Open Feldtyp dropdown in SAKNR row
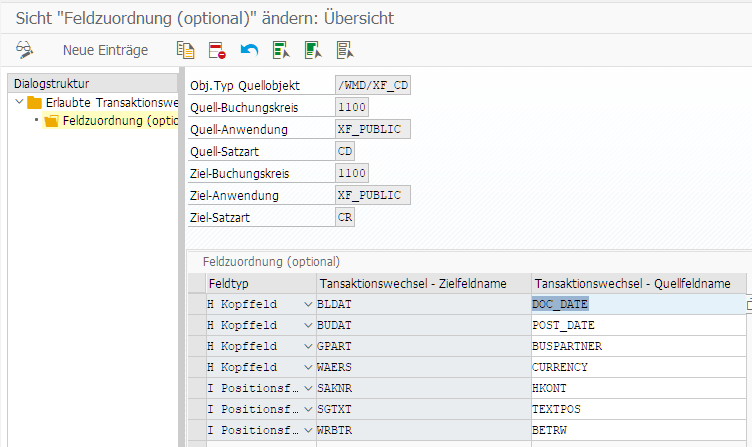This screenshot has width=752, height=447. (x=307, y=388)
